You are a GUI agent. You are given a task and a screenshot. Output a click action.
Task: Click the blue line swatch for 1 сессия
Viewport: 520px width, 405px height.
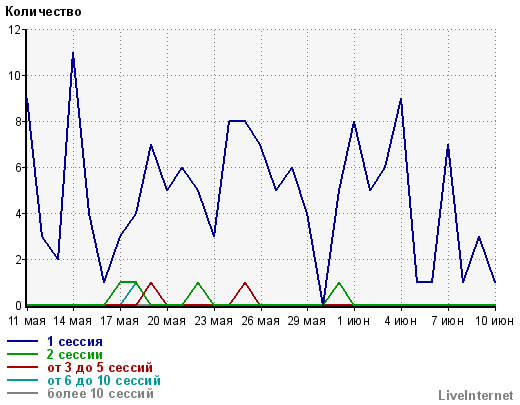click(x=22, y=341)
